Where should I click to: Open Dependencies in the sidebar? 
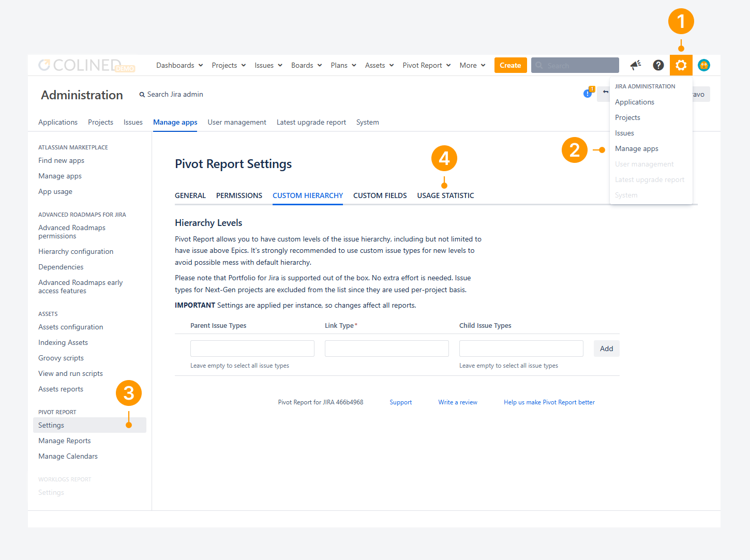point(61,267)
